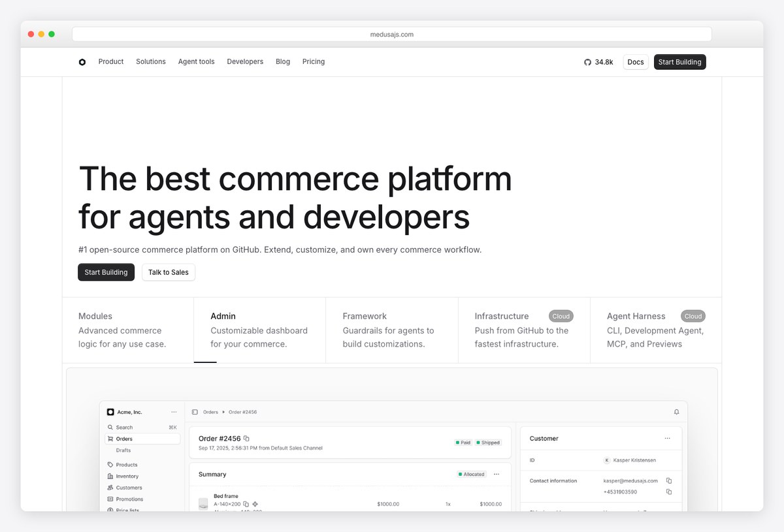Open the Agent tools nav menu
This screenshot has width=784, height=532.
click(x=197, y=61)
